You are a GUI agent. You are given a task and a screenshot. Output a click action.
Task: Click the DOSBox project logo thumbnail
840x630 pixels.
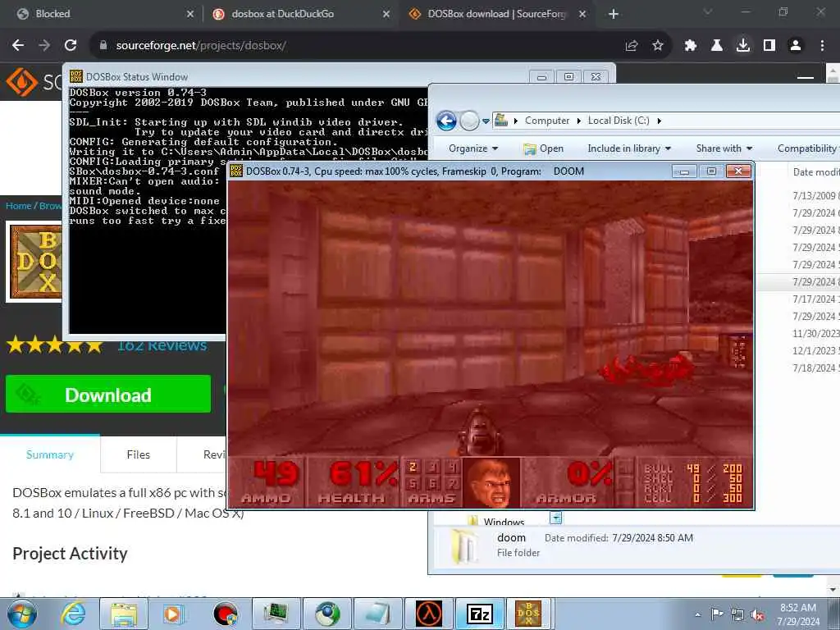point(35,262)
